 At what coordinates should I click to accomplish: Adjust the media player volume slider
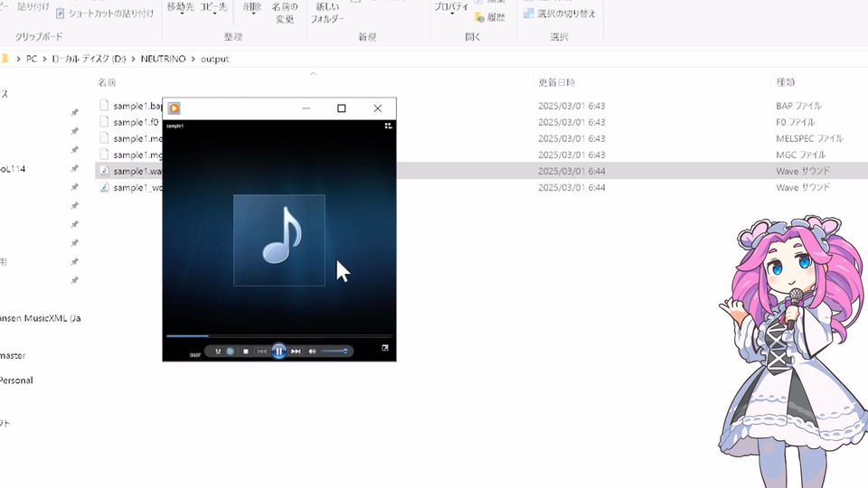click(x=335, y=352)
